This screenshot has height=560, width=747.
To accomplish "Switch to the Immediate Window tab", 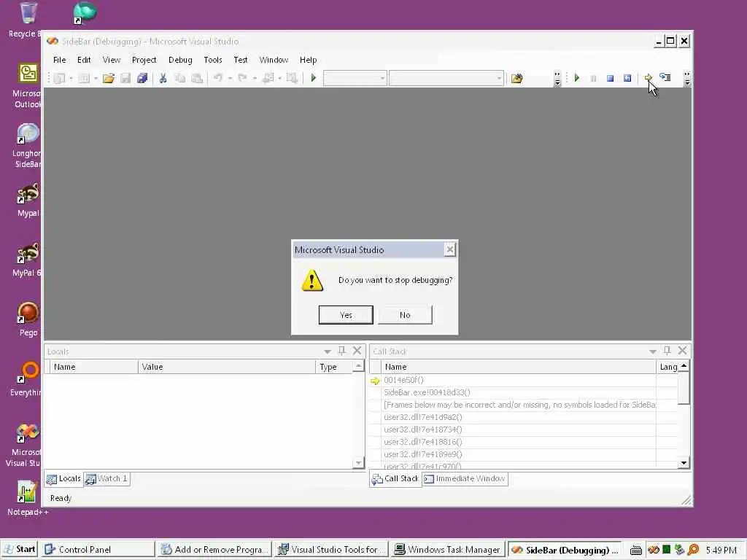I will pos(465,478).
